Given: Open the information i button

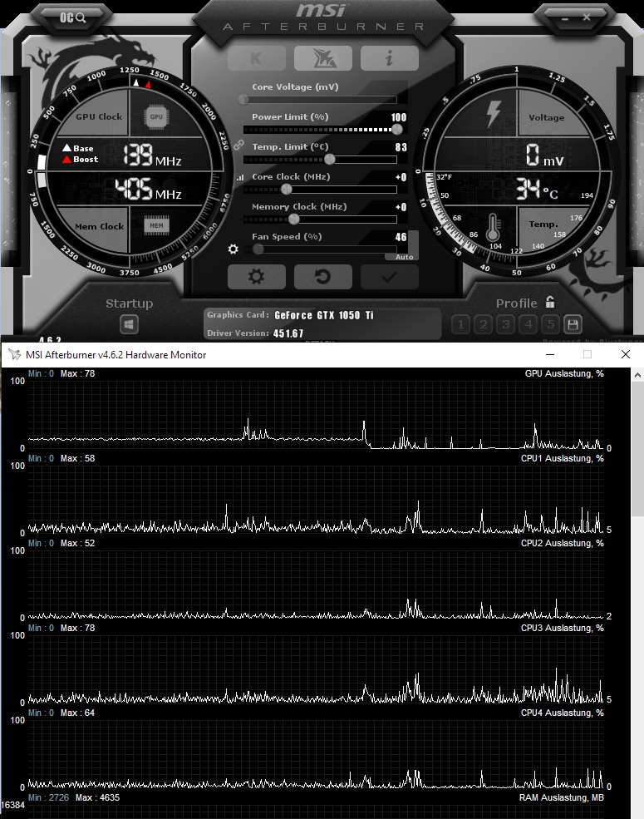Looking at the screenshot, I should click(x=390, y=58).
